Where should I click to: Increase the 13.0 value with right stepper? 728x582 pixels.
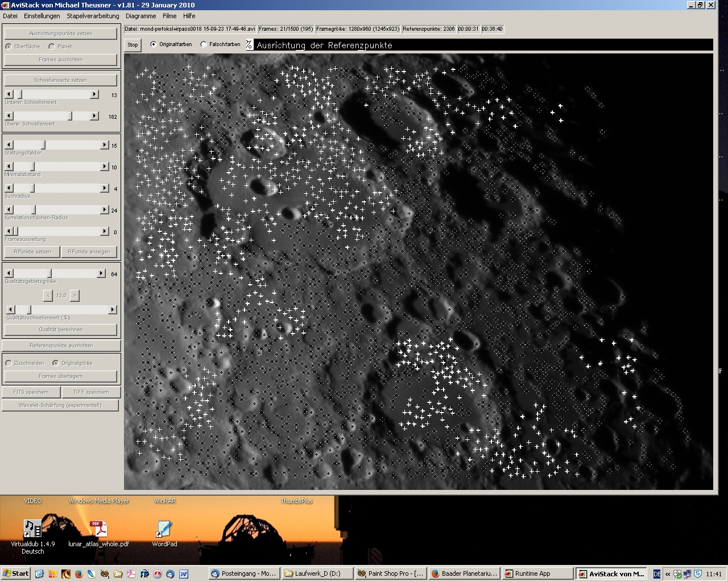pos(75,296)
